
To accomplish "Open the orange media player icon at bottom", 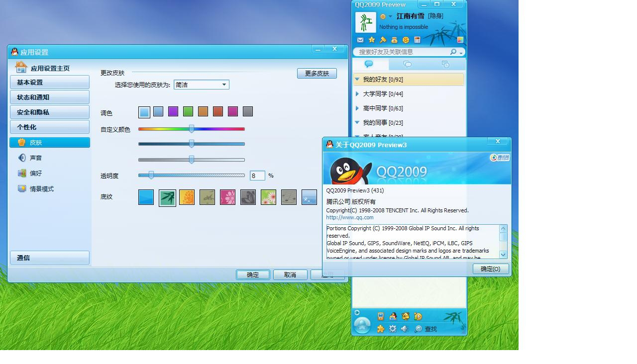I will pyautogui.click(x=418, y=316).
